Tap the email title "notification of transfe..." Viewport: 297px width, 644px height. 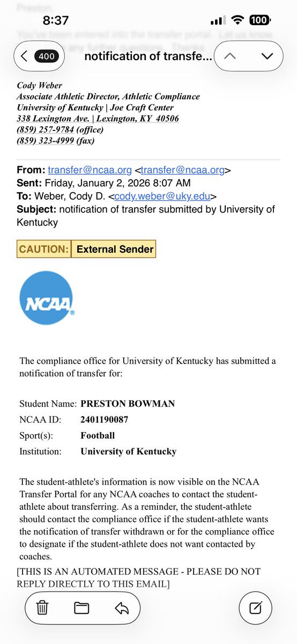(x=148, y=56)
